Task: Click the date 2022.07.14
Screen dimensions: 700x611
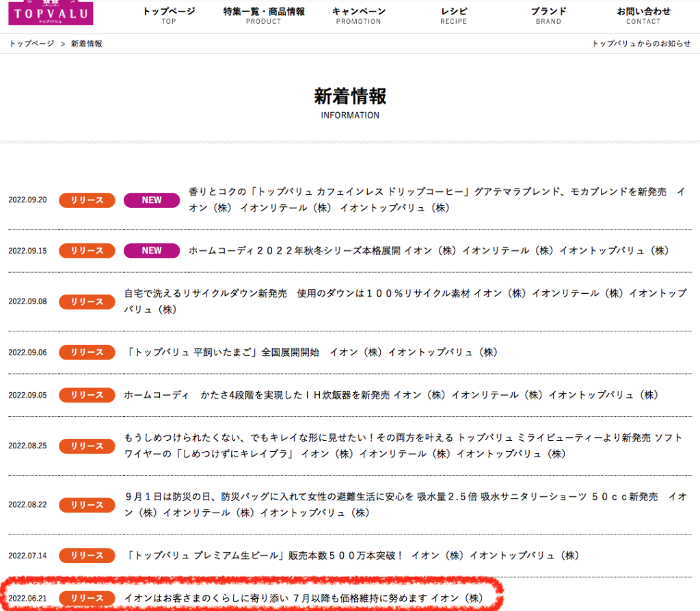Action: pyautogui.click(x=27, y=556)
